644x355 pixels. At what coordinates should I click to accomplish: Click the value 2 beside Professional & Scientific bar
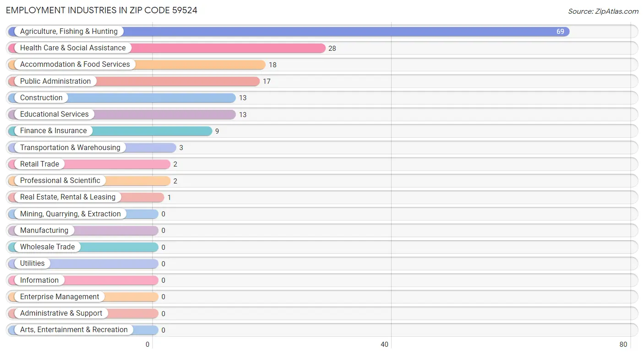175,181
